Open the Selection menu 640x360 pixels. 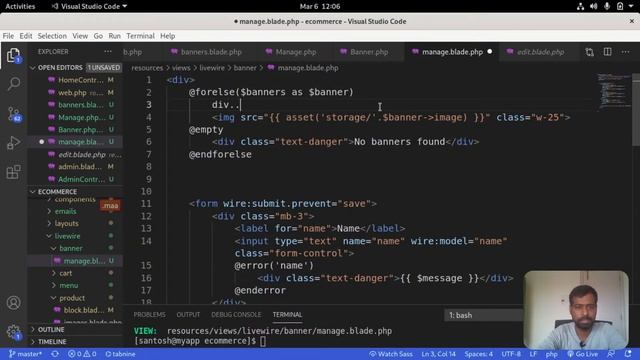(52, 36)
